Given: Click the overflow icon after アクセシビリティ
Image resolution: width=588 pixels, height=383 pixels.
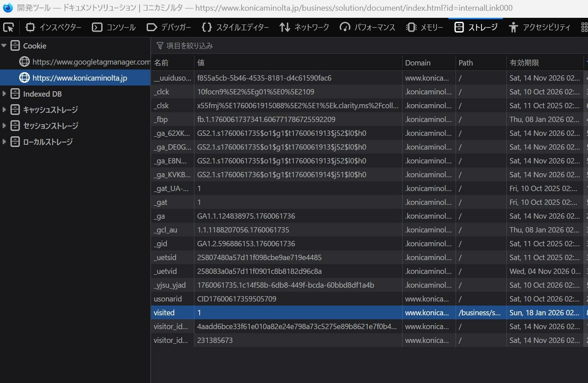Looking at the screenshot, I should click(584, 27).
